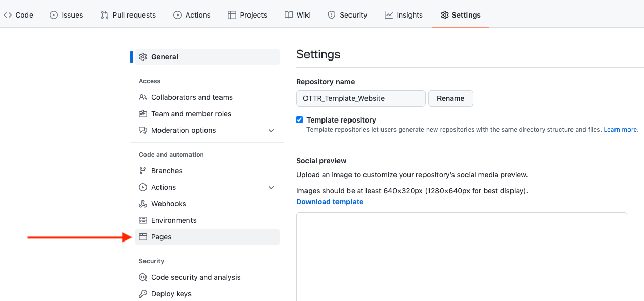Image resolution: width=644 pixels, height=301 pixels.
Task: Click the Webhooks icon in sidebar
Action: 143,204
